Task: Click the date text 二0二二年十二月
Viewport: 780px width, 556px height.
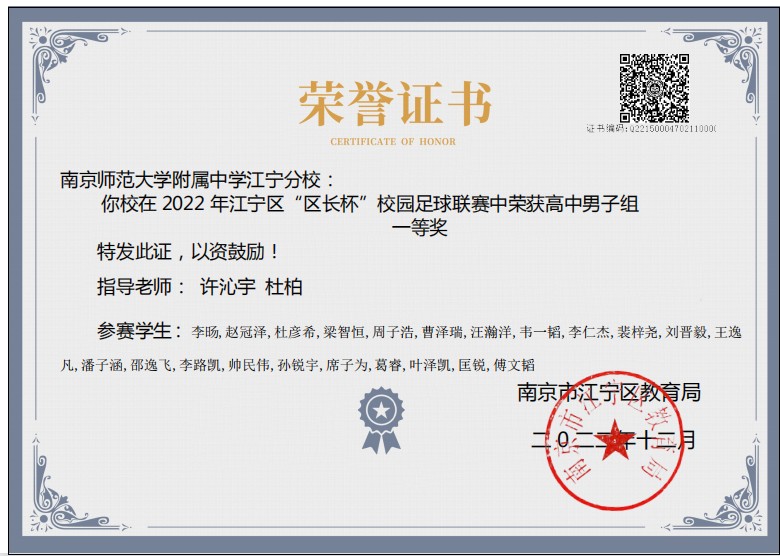Action: click(613, 440)
